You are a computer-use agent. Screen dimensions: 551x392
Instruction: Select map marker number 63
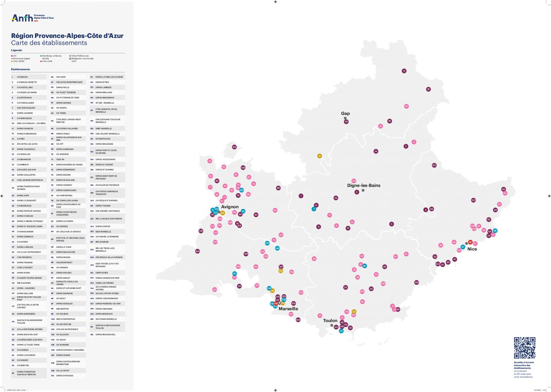click(x=503, y=189)
